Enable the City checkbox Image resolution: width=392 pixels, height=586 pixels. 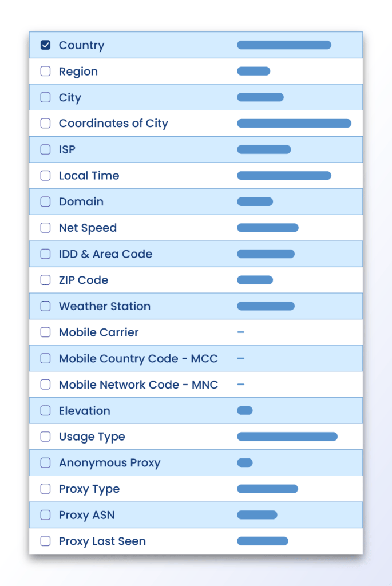45,97
